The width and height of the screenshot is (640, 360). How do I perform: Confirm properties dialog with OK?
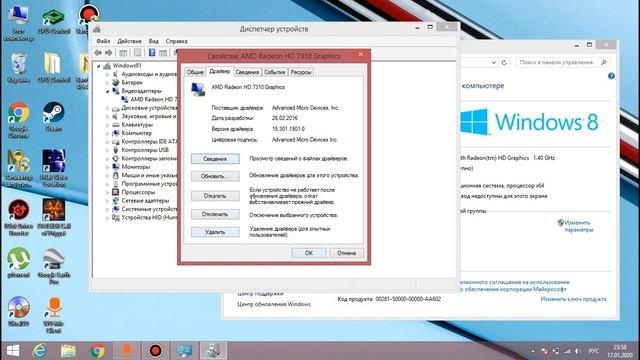pos(309,253)
